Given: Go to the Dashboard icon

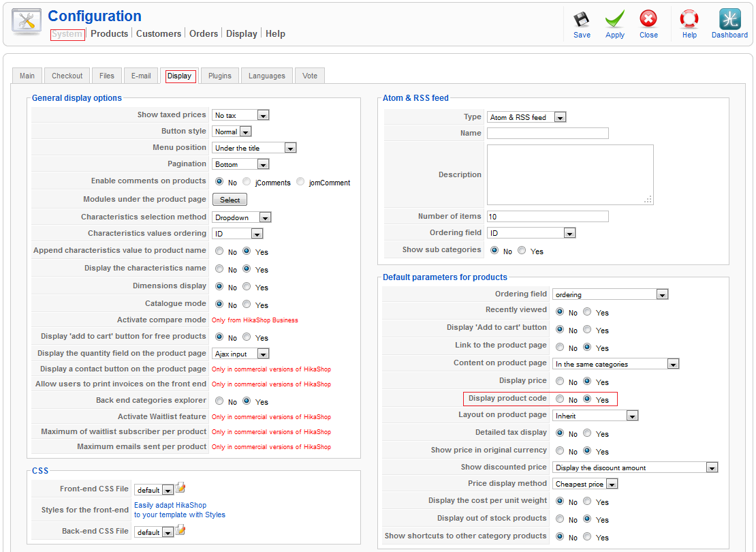Looking at the screenshot, I should pyautogui.click(x=729, y=19).
